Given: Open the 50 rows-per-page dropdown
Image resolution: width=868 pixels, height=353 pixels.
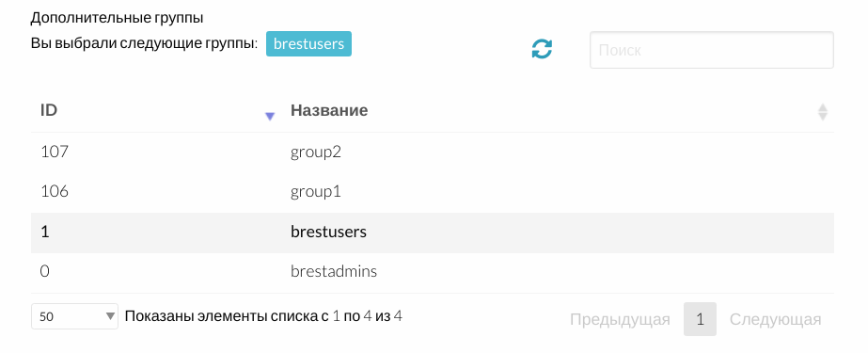Looking at the screenshot, I should (74, 316).
